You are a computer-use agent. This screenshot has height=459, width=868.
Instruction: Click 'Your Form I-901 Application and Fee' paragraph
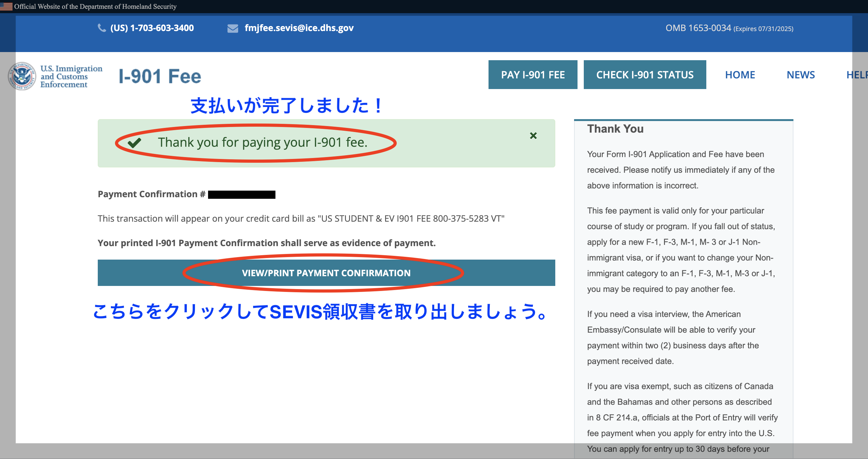[x=681, y=170]
